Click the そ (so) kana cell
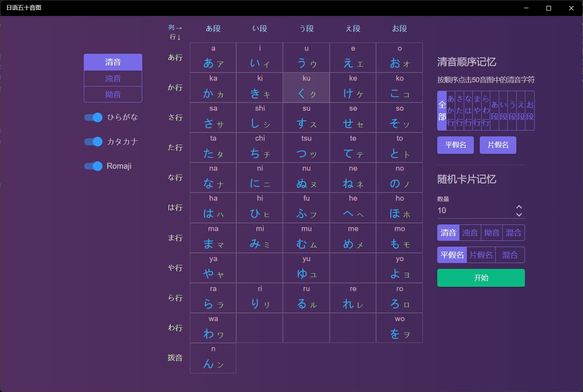583x392 pixels. click(399, 118)
